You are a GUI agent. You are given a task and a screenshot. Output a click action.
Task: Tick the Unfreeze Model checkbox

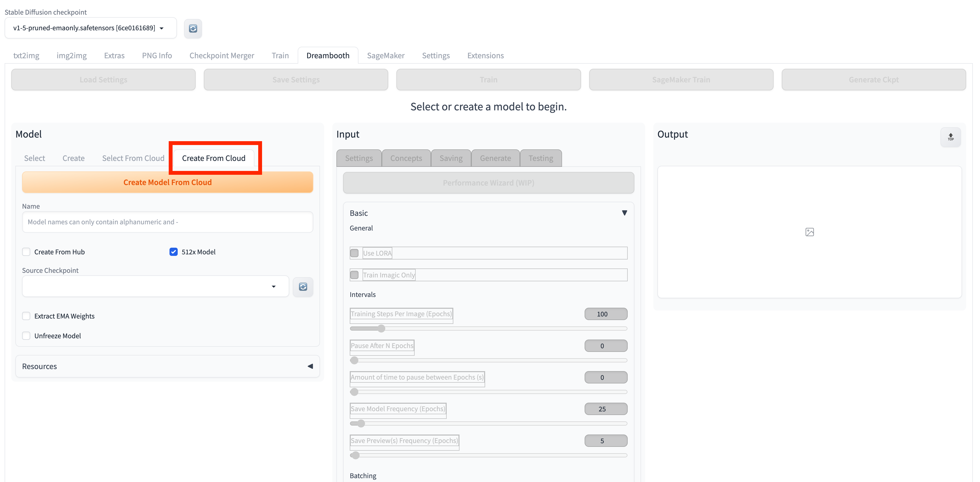point(26,336)
